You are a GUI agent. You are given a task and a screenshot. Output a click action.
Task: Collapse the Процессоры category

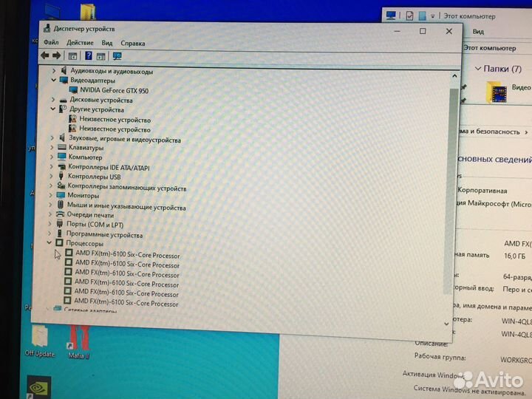point(50,243)
